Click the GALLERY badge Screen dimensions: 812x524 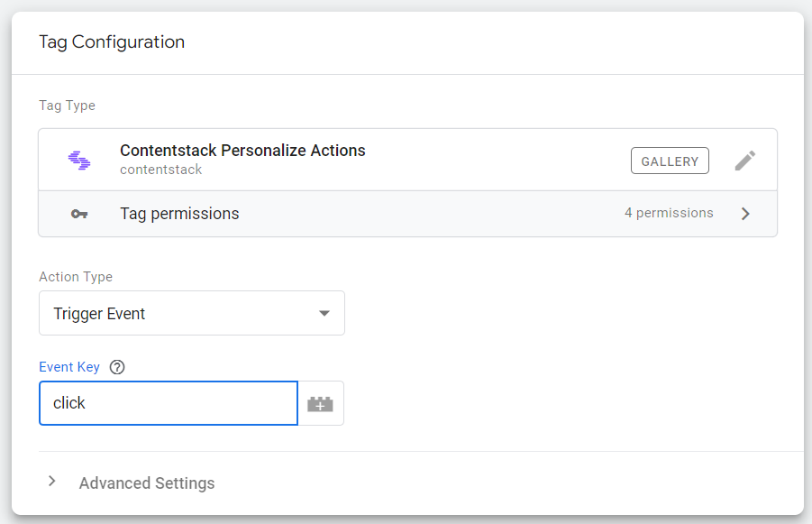click(670, 161)
